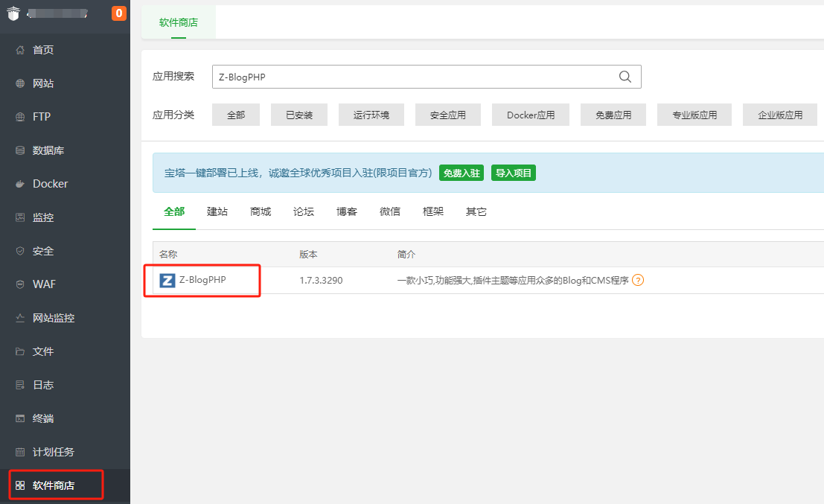Click the Docker whale icon

[20, 184]
